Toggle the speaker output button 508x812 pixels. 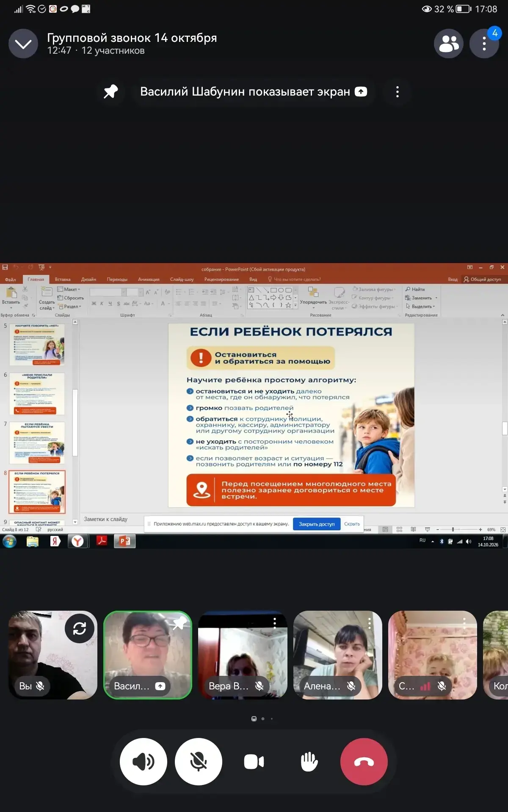click(x=144, y=762)
